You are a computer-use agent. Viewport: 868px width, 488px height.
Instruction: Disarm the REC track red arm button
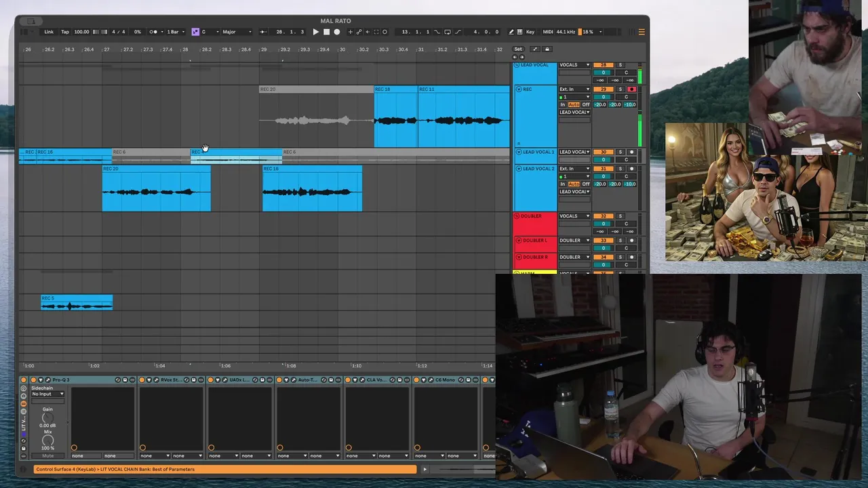(x=631, y=89)
